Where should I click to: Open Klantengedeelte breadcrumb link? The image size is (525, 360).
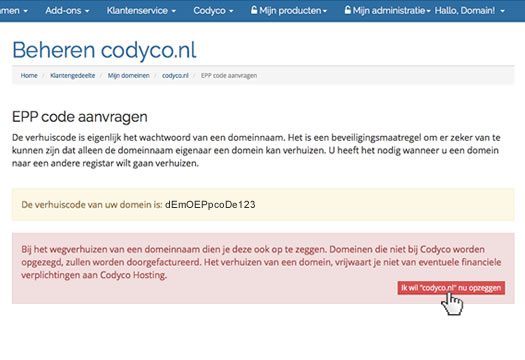73,76
